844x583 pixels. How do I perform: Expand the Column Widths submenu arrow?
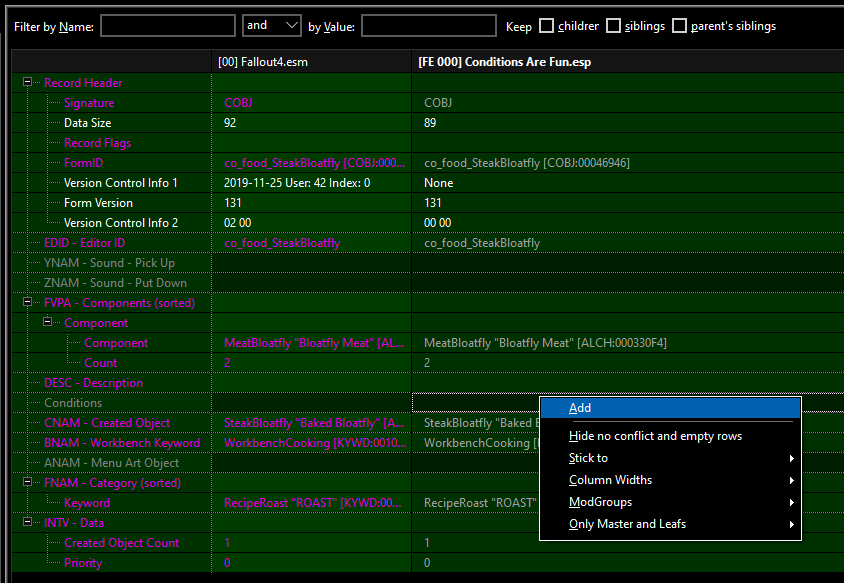pyautogui.click(x=791, y=480)
